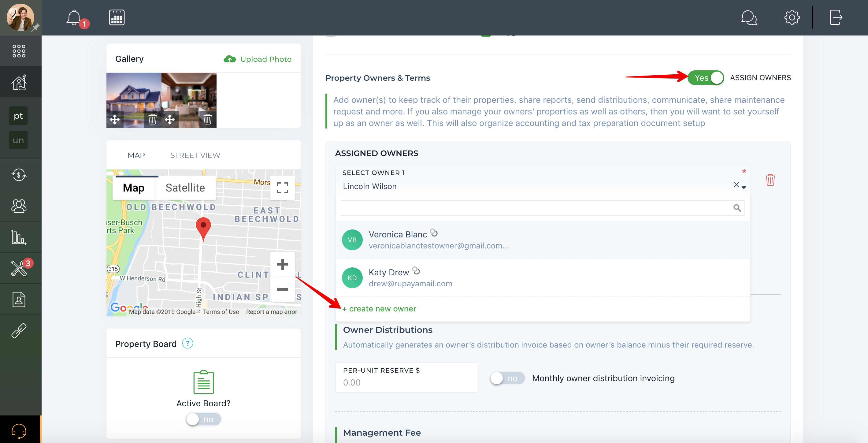
Task: Open the support headset icon
Action: tap(19, 431)
